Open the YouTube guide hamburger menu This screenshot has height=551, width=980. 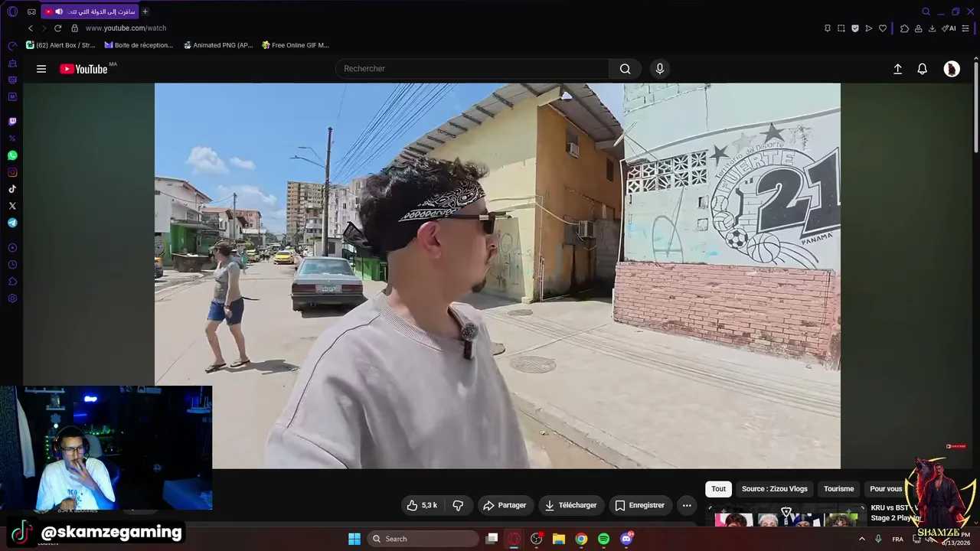click(41, 69)
